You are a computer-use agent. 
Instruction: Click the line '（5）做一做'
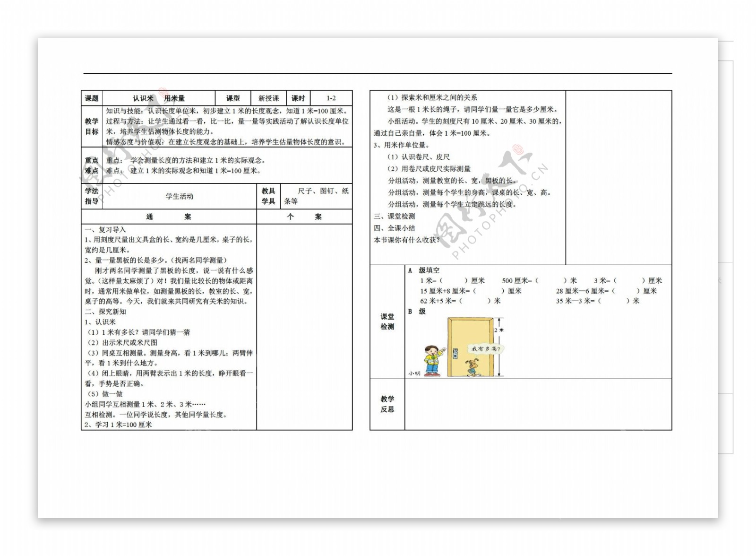coord(104,394)
